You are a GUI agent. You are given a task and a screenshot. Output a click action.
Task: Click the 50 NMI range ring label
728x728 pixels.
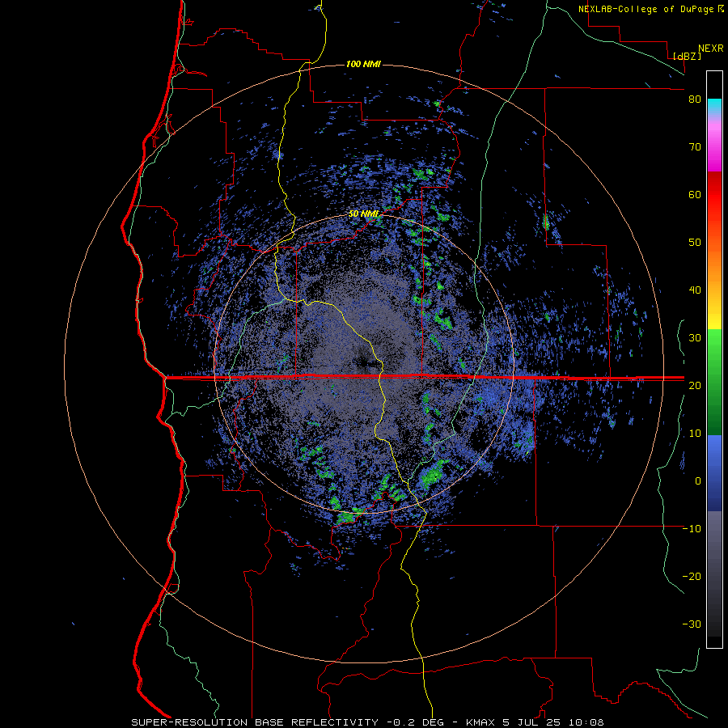click(363, 214)
